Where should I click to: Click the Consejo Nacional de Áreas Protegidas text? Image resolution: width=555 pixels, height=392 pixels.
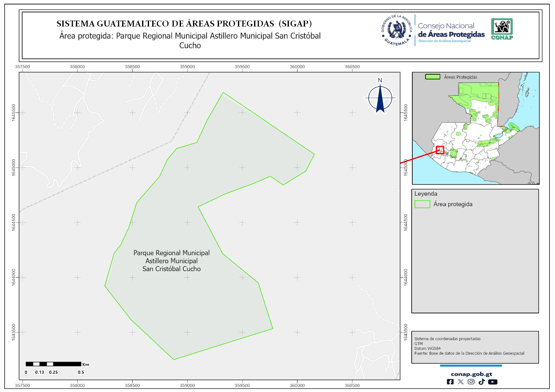point(451,30)
